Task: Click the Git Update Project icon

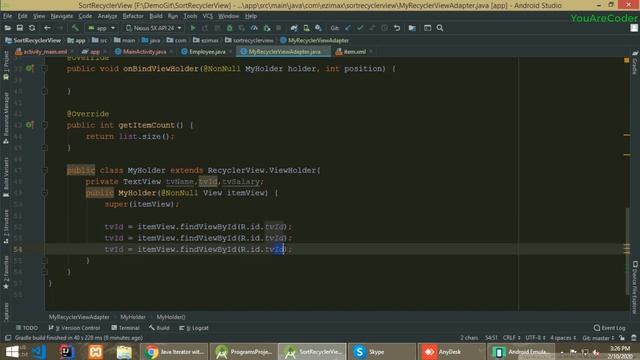Action: pyautogui.click(x=348, y=28)
